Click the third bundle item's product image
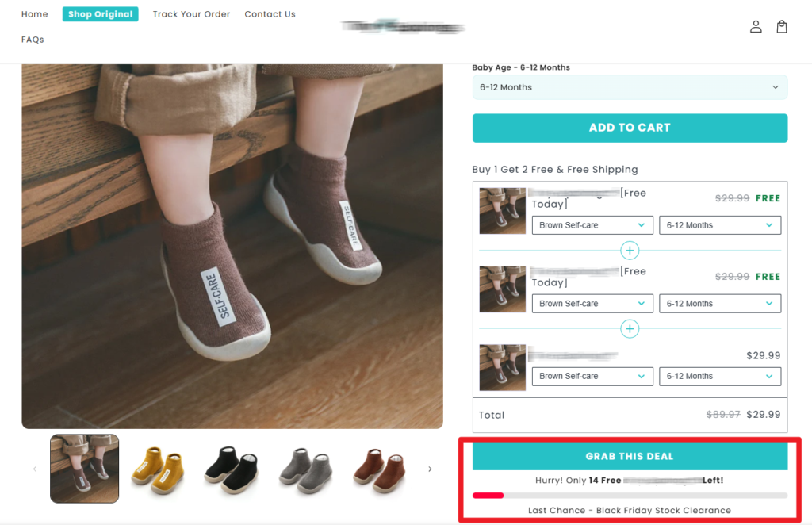Image resolution: width=812 pixels, height=525 pixels. click(x=503, y=367)
